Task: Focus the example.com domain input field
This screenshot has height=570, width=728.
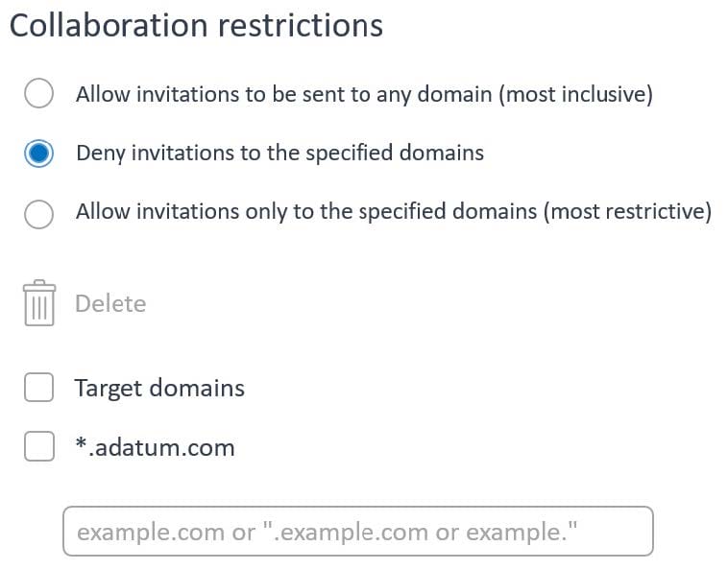Action: point(357,531)
